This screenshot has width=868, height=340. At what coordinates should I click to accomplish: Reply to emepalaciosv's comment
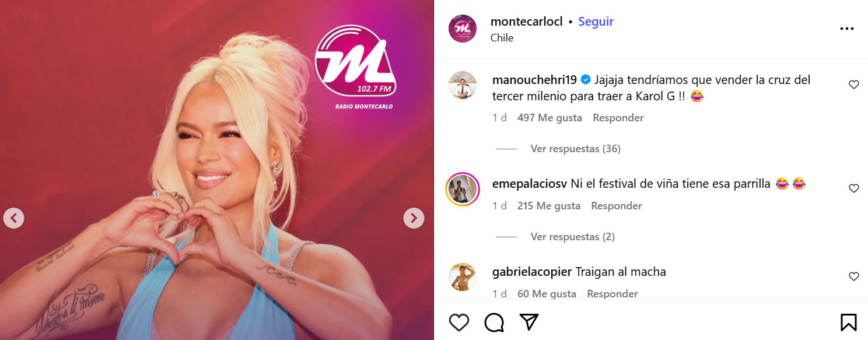(616, 206)
